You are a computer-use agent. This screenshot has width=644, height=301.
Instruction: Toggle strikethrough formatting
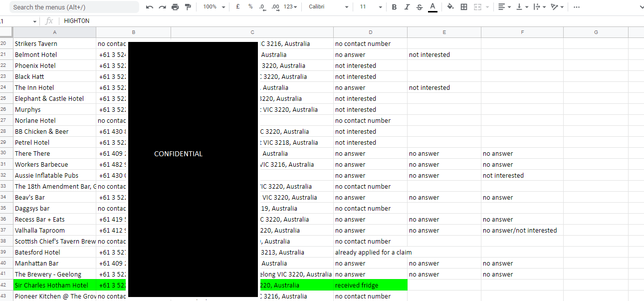(x=420, y=7)
